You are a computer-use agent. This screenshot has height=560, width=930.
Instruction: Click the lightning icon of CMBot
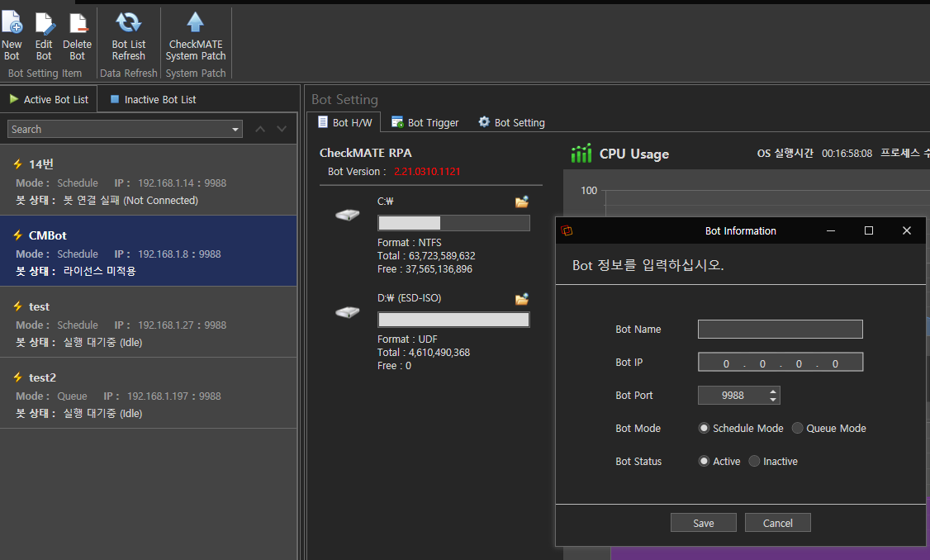point(18,235)
